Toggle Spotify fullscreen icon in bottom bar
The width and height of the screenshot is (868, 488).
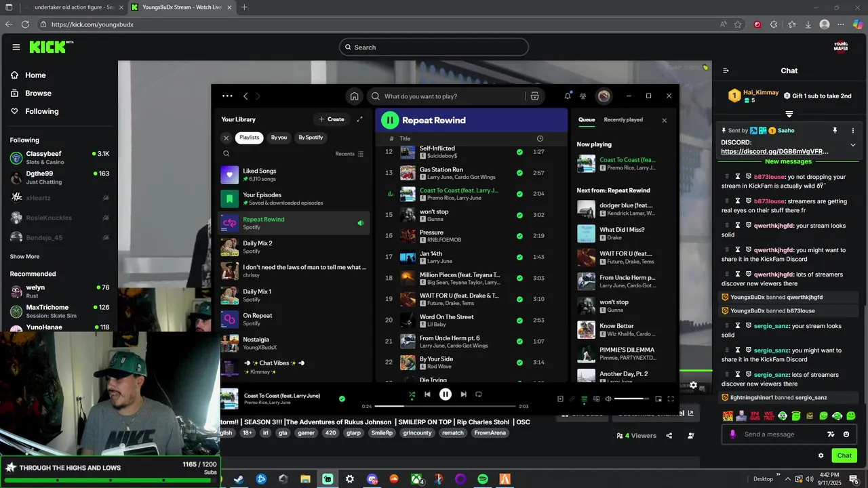(x=671, y=399)
